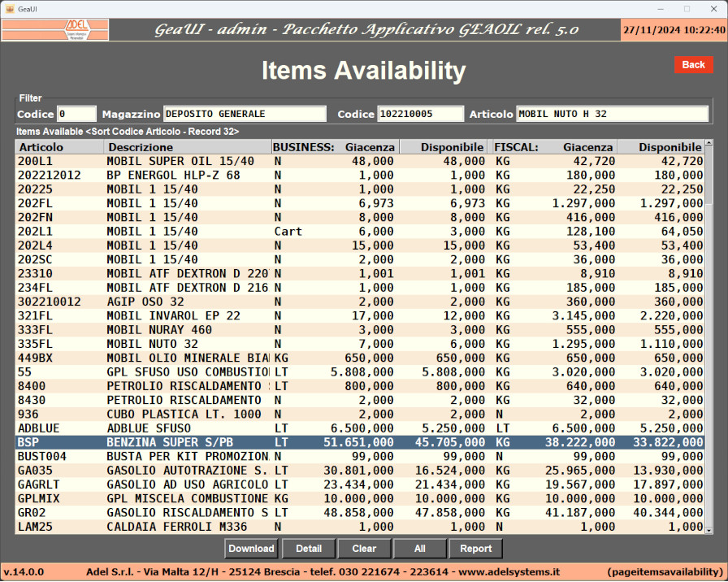The height and width of the screenshot is (582, 728).
Task: Click the GeaUI app icon in title bar
Action: tap(10, 9)
